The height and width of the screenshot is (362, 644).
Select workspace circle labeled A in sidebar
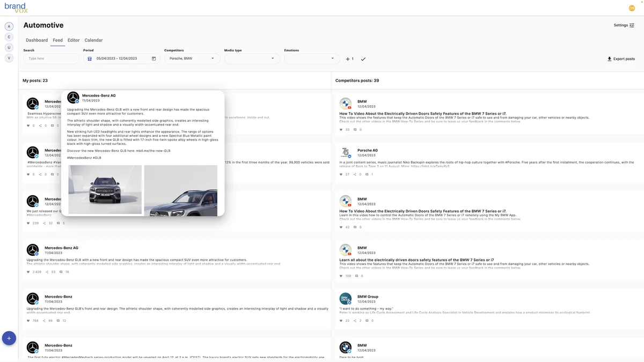click(x=9, y=26)
